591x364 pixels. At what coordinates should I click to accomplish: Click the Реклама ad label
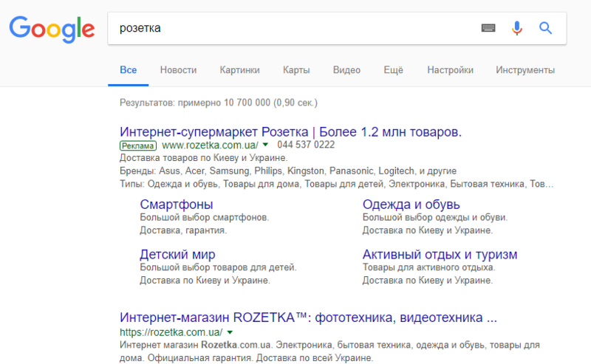(x=138, y=146)
